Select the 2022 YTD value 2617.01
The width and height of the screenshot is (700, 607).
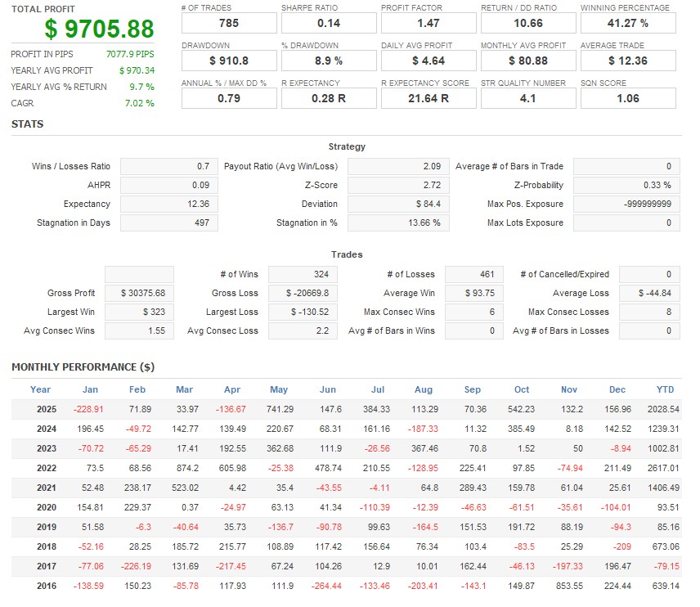[x=662, y=468]
